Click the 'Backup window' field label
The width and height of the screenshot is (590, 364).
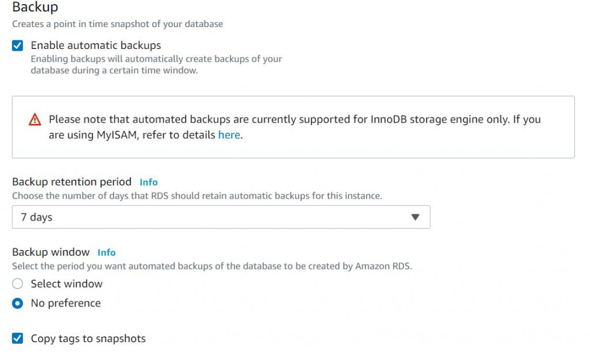click(51, 252)
